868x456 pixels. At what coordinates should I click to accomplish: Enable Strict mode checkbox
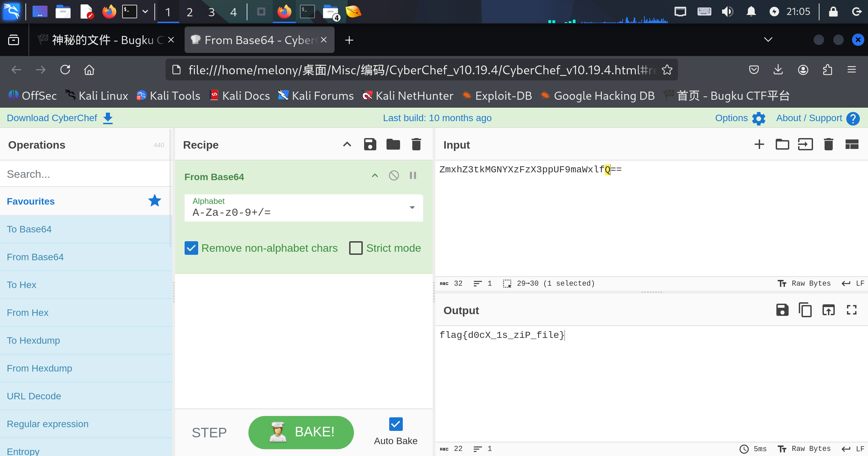356,248
